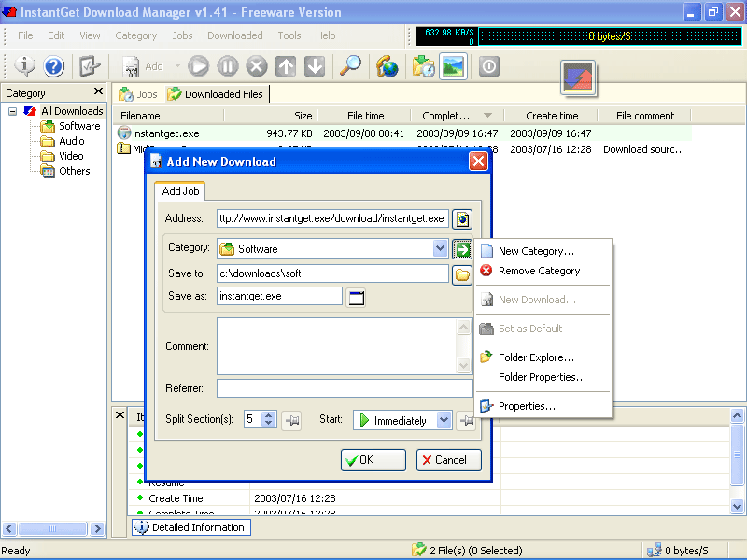Click the folder browse icon beside Save to

(x=462, y=274)
